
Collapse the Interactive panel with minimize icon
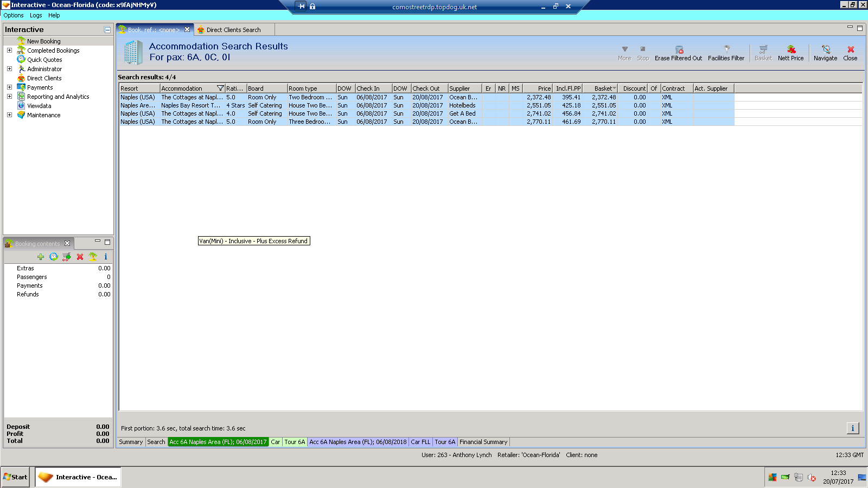click(x=107, y=30)
